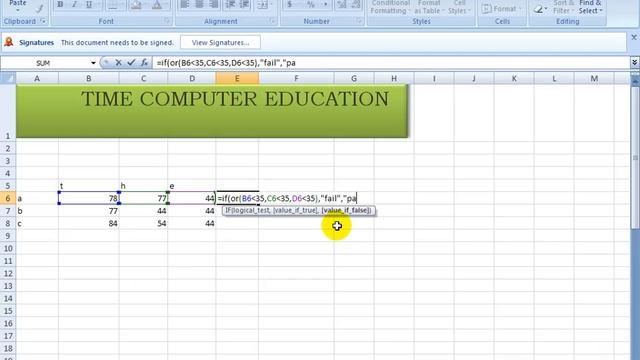
Task: Click Decrease Indent icon
Action: click(x=230, y=4)
